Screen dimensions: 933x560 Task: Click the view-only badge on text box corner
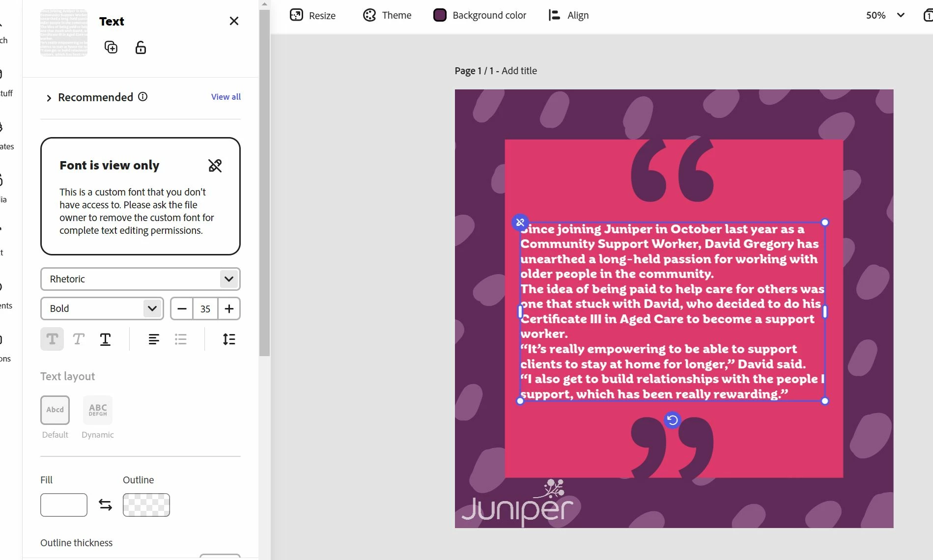tap(520, 223)
